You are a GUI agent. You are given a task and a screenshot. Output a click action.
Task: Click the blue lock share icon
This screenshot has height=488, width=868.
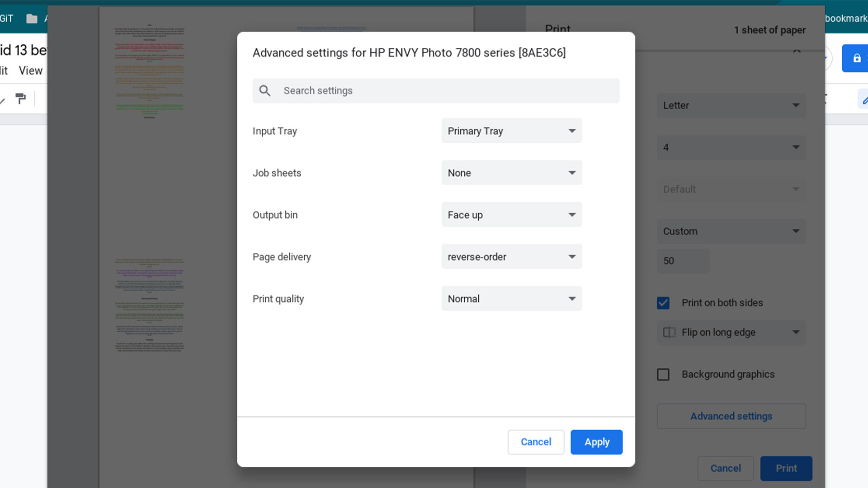coord(856,58)
